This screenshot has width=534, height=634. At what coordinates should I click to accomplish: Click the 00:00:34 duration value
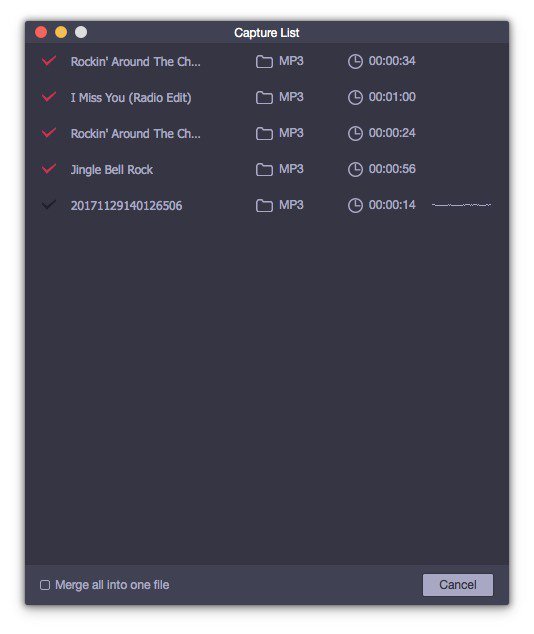click(392, 61)
